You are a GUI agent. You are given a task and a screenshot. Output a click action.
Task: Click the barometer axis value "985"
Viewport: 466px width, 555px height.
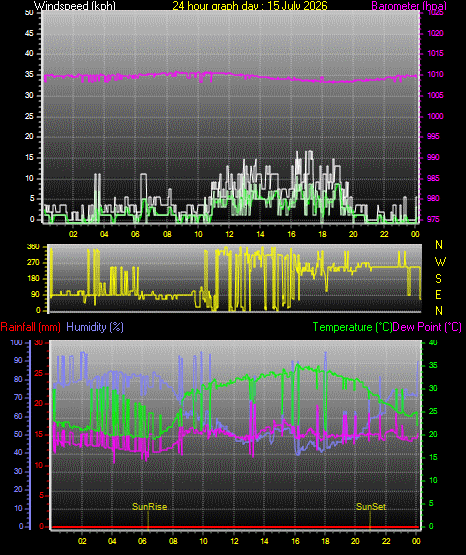pyautogui.click(x=433, y=178)
